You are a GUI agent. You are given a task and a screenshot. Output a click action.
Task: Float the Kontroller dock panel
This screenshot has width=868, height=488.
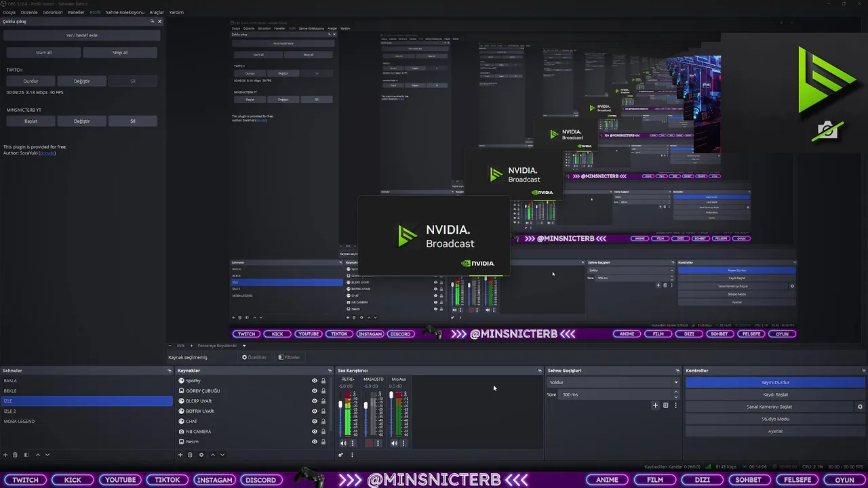pyautogui.click(x=863, y=371)
